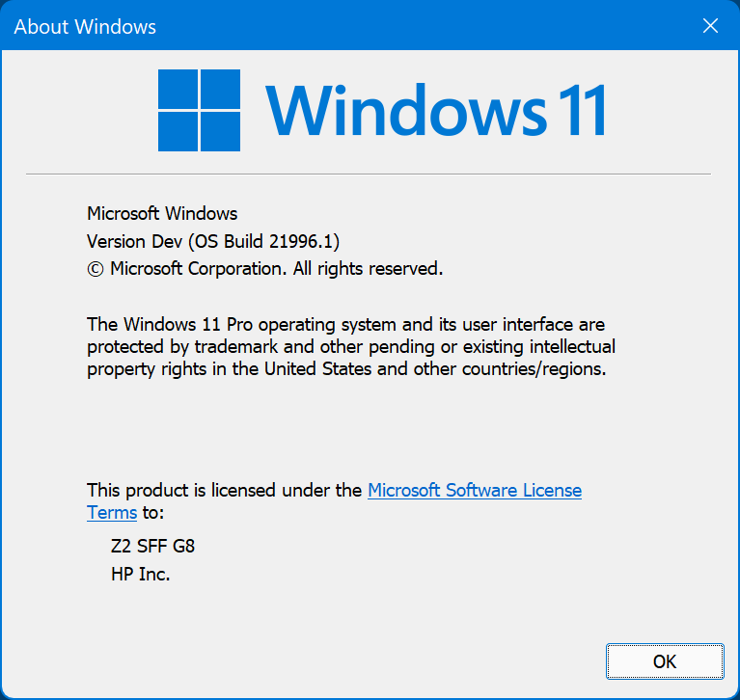Click the OK button
Screen dimensions: 740x700
pyautogui.click(x=665, y=661)
